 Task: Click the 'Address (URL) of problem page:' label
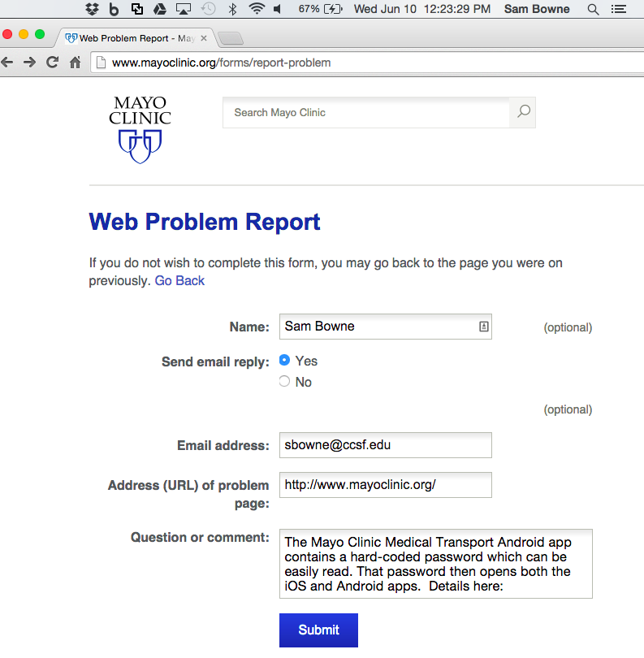click(188, 494)
